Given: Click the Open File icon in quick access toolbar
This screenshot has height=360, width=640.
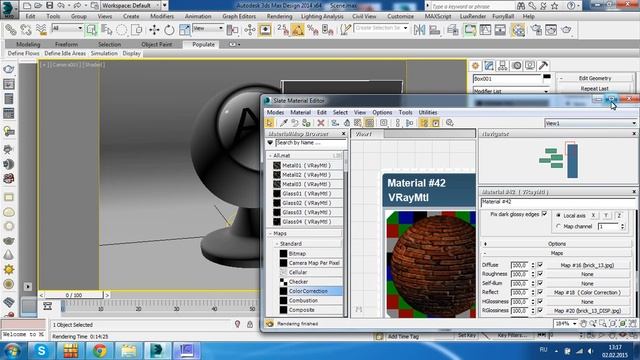Looking at the screenshot, I should pos(38,5).
